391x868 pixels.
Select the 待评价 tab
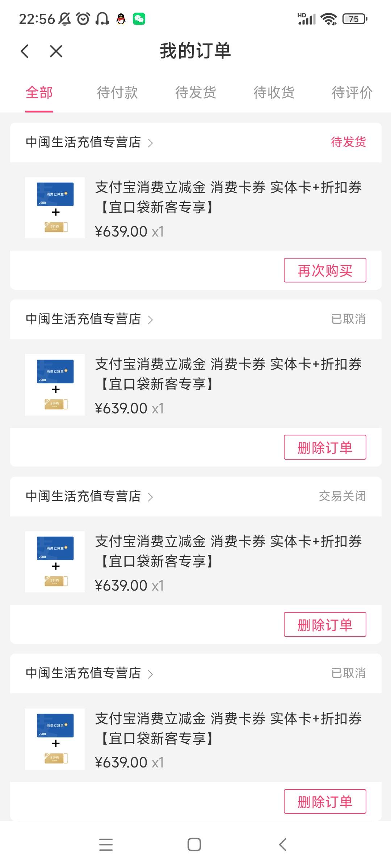[352, 93]
